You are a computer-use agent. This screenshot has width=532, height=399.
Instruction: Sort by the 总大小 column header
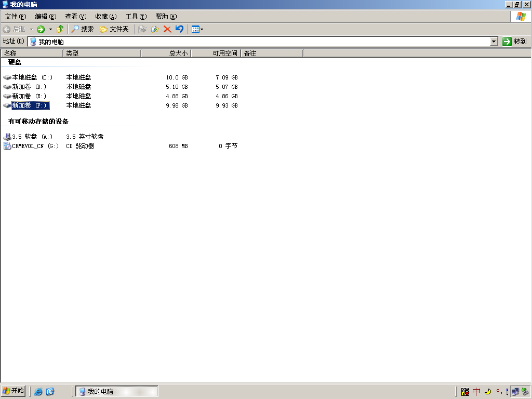tap(166, 54)
